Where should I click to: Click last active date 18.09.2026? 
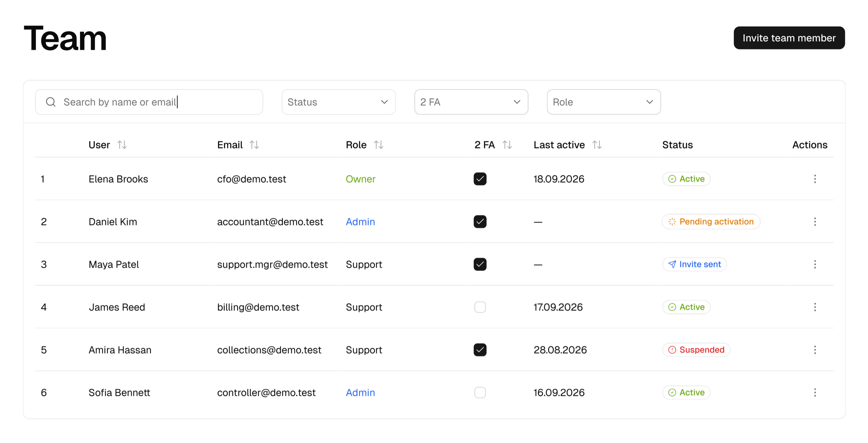(559, 179)
